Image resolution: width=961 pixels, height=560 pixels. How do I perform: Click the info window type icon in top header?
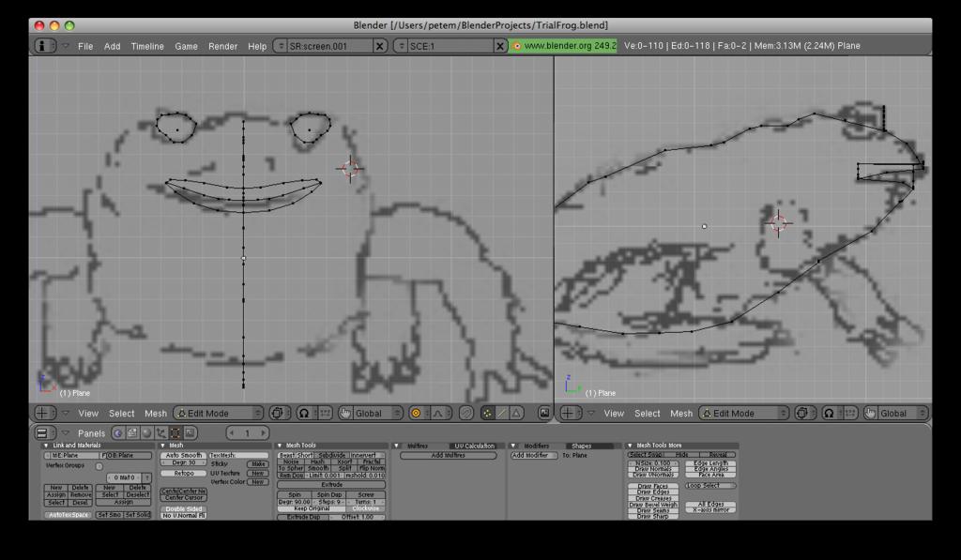point(43,46)
